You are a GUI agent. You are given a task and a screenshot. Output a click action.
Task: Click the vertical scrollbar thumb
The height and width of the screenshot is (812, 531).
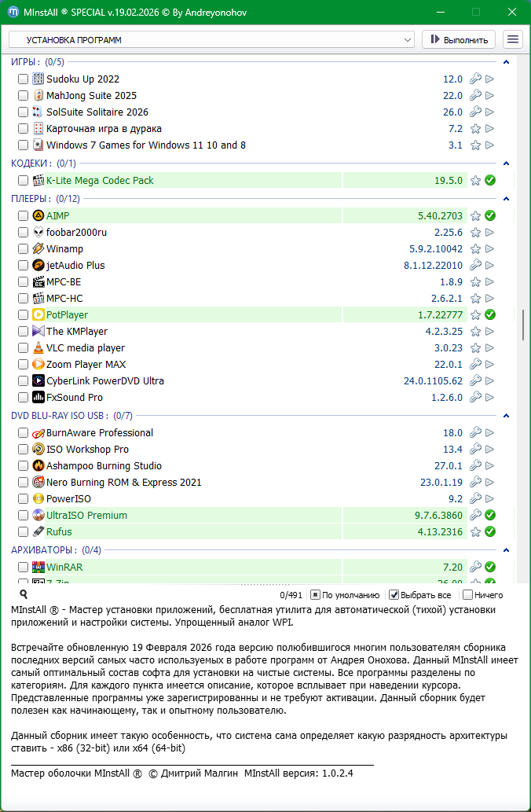[523, 325]
